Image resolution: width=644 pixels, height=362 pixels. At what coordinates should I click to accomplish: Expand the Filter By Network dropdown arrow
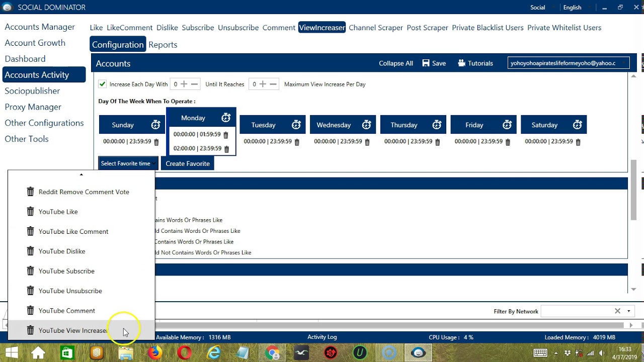click(628, 311)
